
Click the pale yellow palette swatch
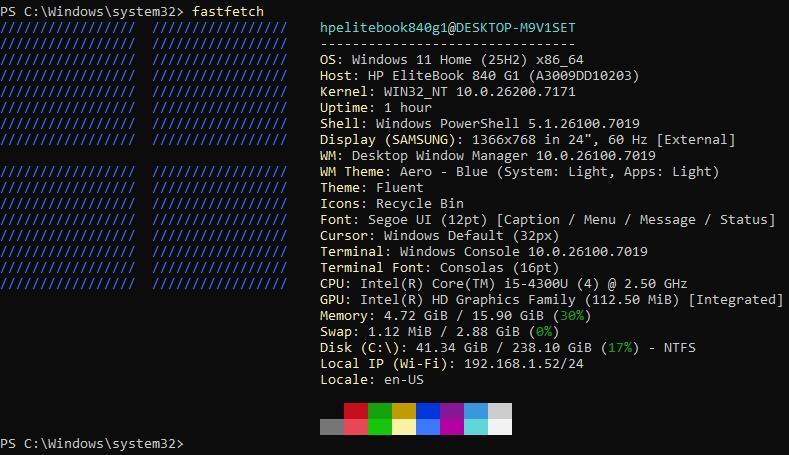tap(404, 427)
